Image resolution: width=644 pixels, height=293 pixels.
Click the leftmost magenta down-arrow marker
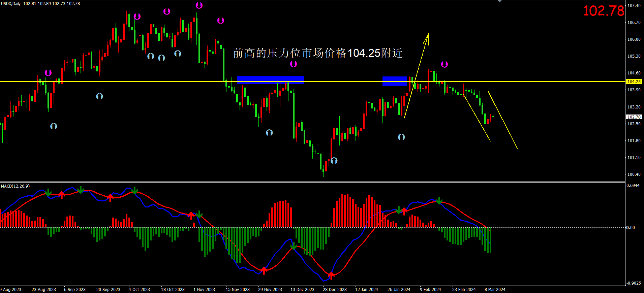coord(48,73)
